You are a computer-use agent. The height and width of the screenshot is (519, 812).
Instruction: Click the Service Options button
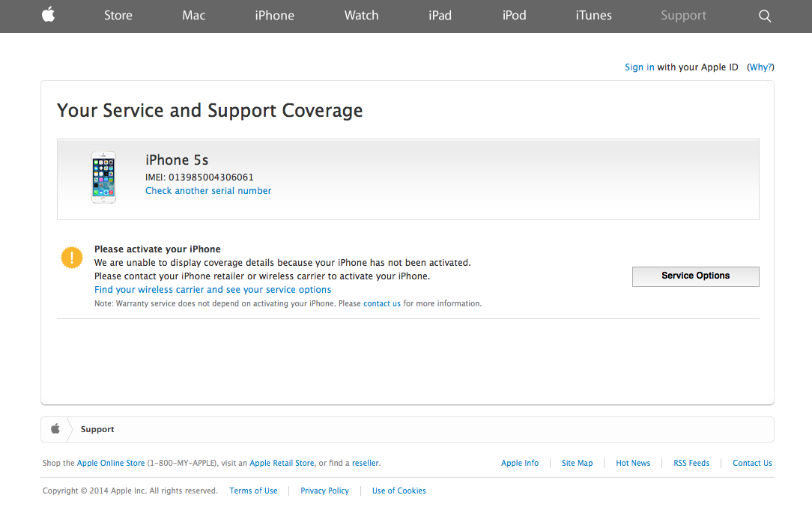695,276
